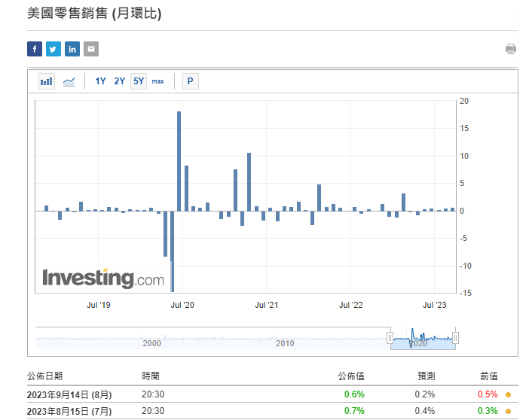The width and height of the screenshot is (532, 420).
Task: Share page on Facebook icon
Action: 35,49
